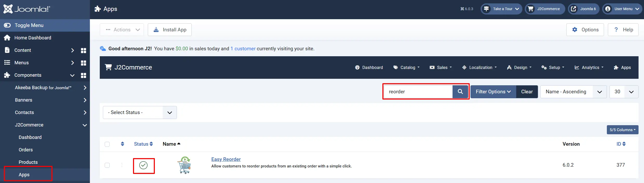Check the select-all checkbox in header
This screenshot has width=644, height=183.
[x=107, y=144]
